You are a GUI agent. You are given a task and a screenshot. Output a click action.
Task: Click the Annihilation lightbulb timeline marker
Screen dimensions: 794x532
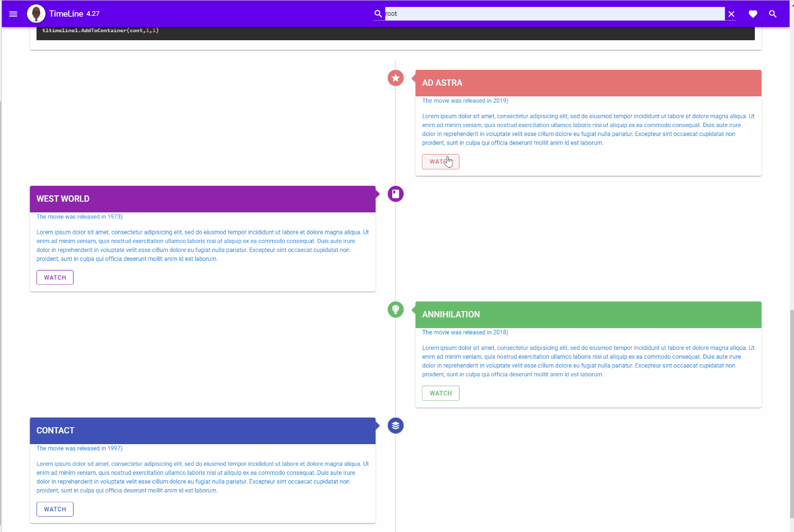(x=395, y=310)
